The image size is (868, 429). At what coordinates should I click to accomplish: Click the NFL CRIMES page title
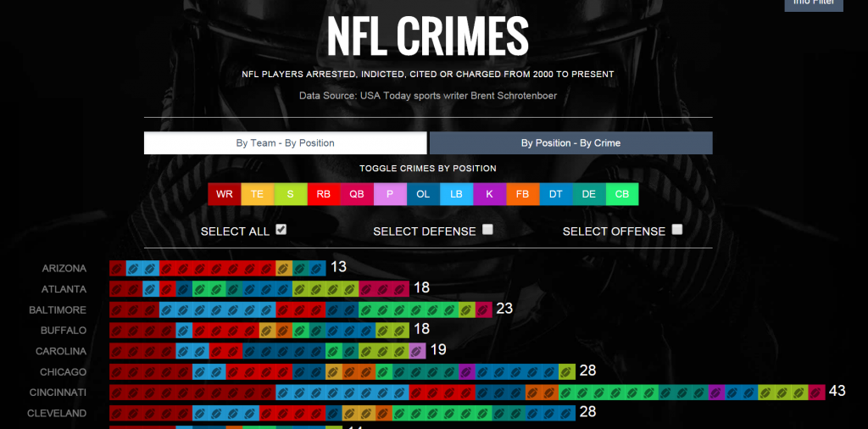coord(428,35)
